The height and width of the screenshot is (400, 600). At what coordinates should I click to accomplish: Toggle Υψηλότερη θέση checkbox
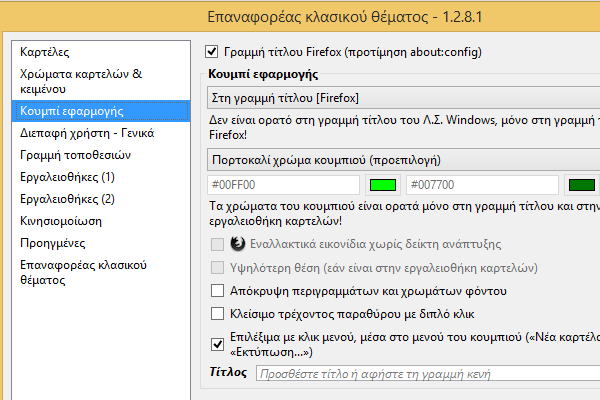click(x=217, y=268)
